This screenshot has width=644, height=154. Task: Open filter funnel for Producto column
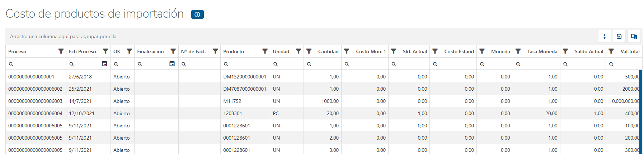tap(265, 51)
